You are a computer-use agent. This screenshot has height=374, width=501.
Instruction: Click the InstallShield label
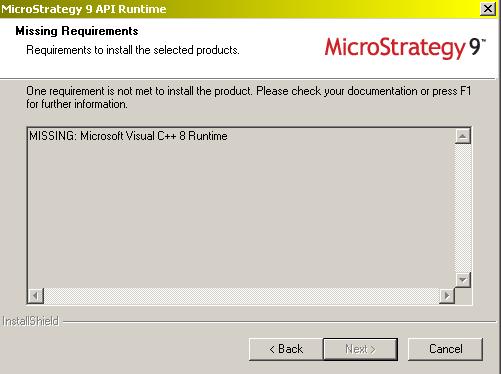30,321
